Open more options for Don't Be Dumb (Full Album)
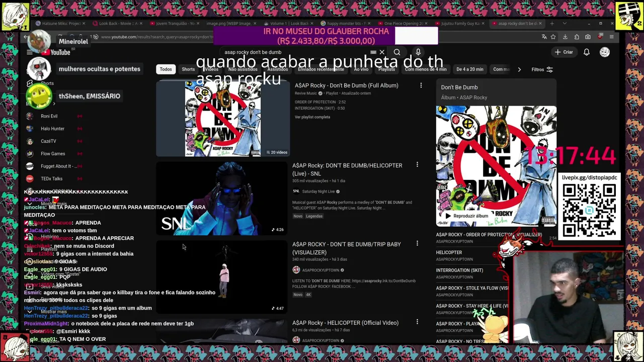This screenshot has width=644, height=362. click(421, 85)
